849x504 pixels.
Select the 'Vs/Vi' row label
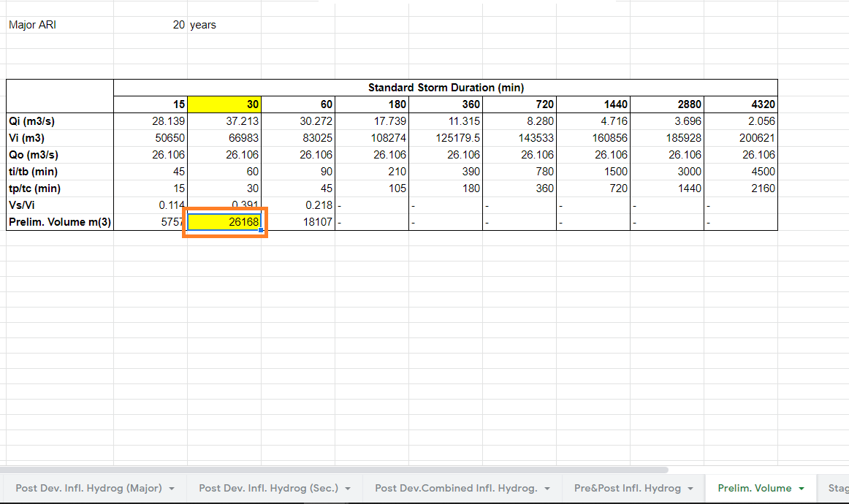(60, 205)
